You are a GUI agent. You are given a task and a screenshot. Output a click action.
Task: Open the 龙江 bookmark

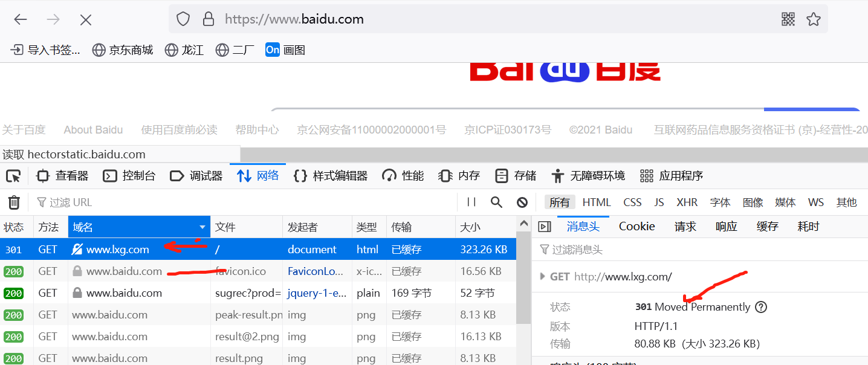coord(184,50)
